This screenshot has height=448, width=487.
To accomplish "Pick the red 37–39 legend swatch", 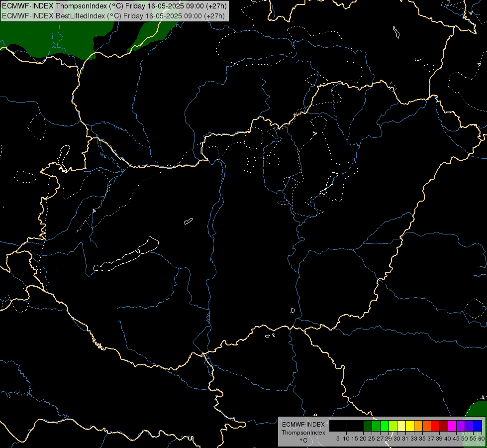I will tap(435, 426).
